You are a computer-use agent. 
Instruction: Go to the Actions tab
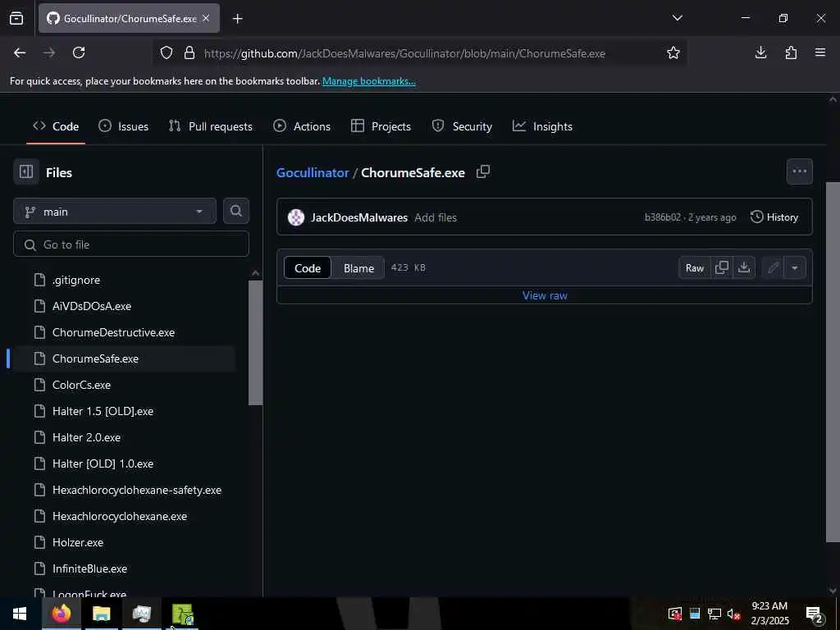pyautogui.click(x=302, y=126)
